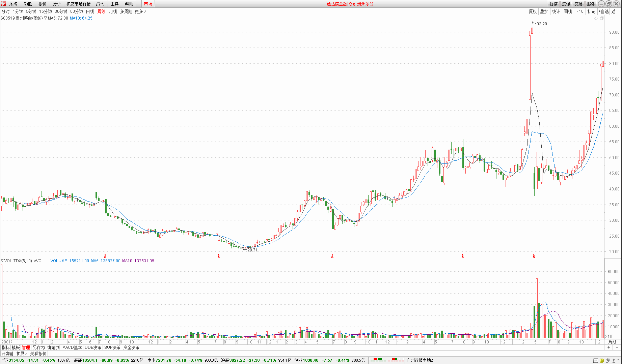Click the yellow hexagon status bar icon
This screenshot has height=364, width=622.
pos(602,361)
